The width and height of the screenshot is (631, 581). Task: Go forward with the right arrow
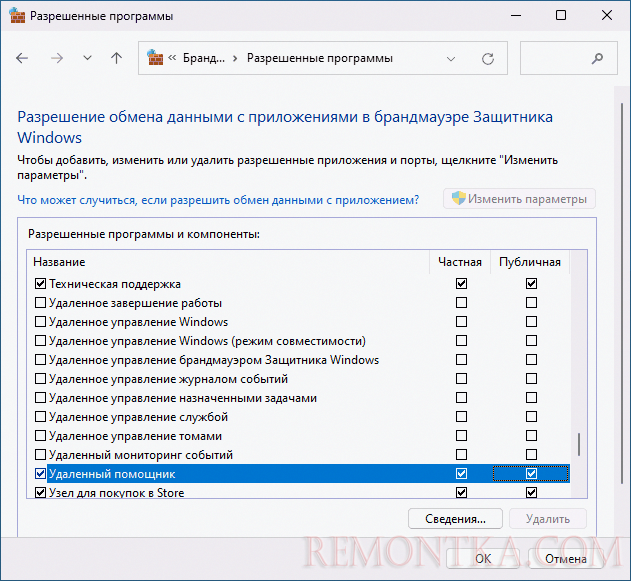pyautogui.click(x=57, y=58)
